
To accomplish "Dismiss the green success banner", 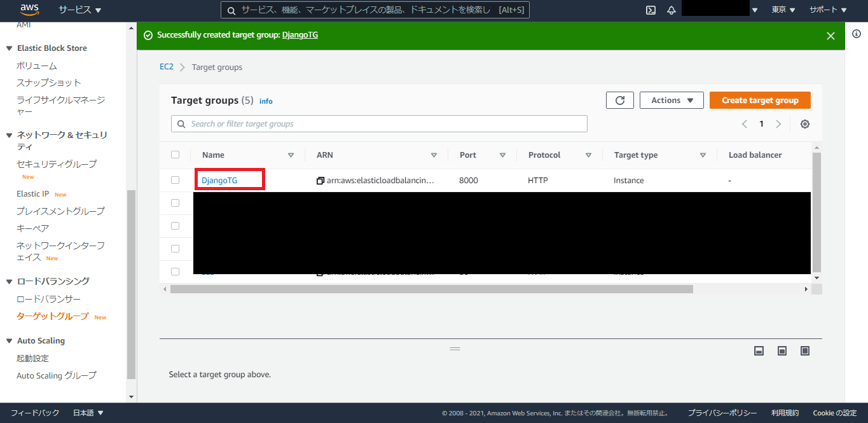I will 830,36.
